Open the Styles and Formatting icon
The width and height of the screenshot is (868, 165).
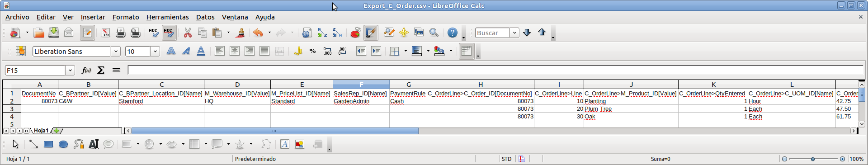coord(20,51)
